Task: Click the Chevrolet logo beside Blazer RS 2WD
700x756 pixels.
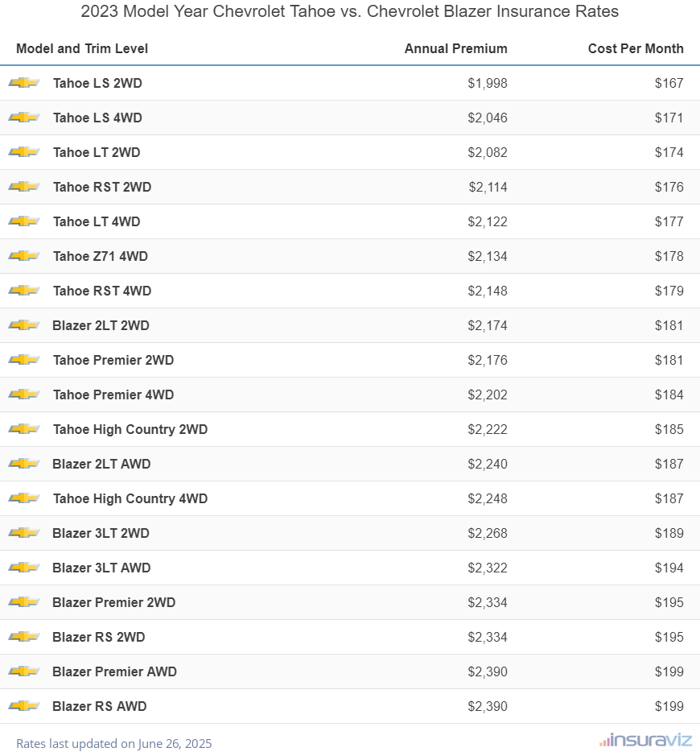Action: 23,637
